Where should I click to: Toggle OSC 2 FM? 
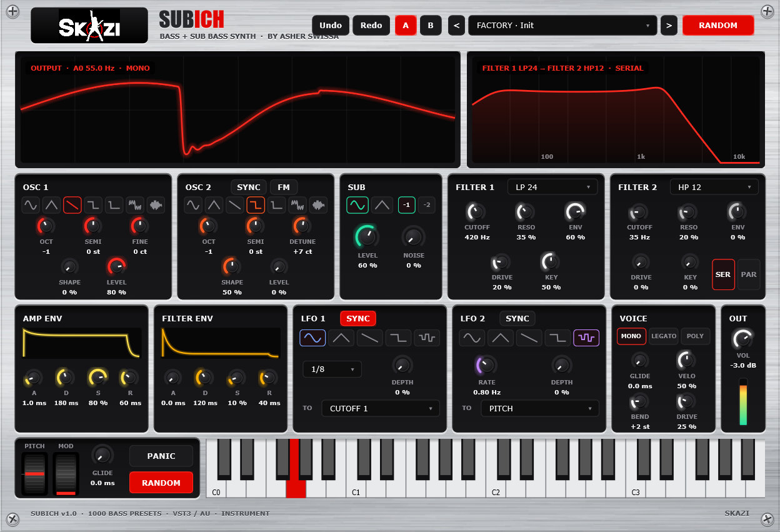284,187
